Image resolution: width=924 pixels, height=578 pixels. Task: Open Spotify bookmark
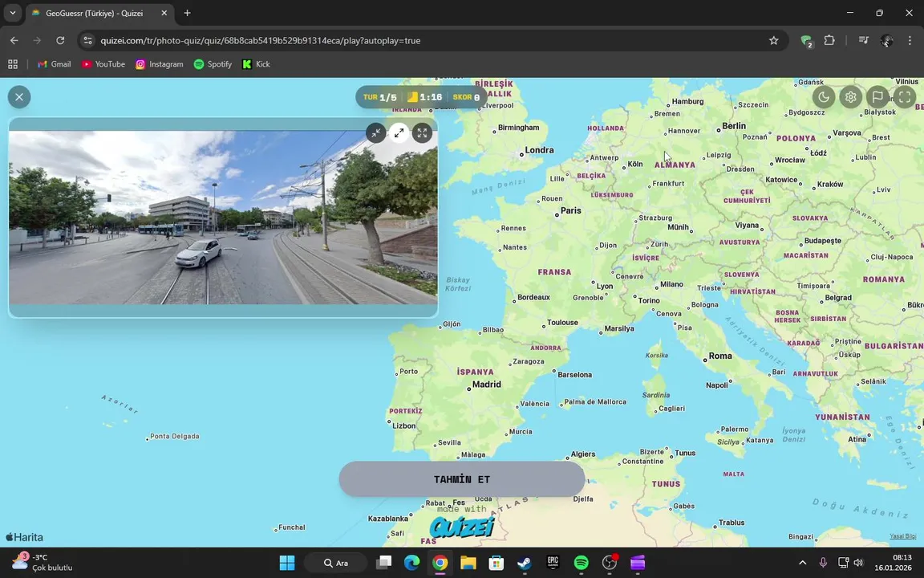pos(212,64)
